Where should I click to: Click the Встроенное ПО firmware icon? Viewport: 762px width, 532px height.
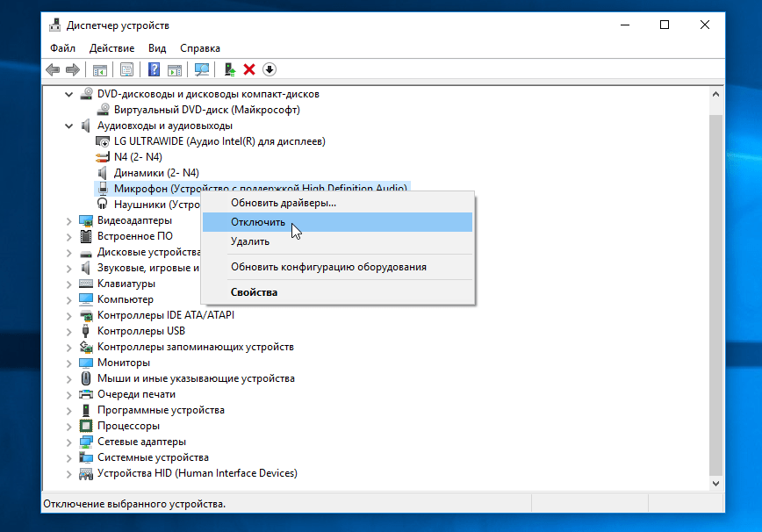tap(86, 236)
